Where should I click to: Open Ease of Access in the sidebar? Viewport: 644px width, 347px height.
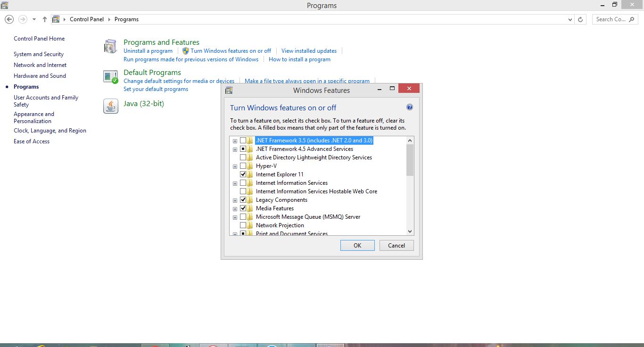(x=32, y=141)
